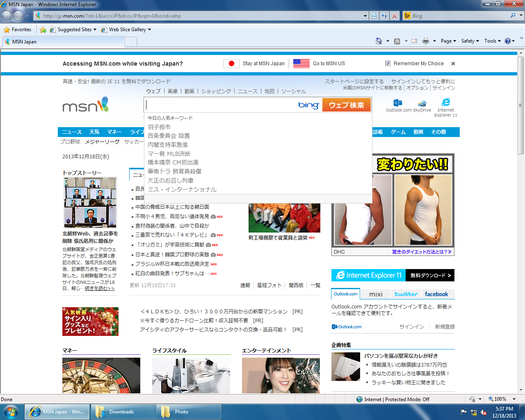Click the MSN logo
This screenshot has height=420, width=525.
[86, 105]
